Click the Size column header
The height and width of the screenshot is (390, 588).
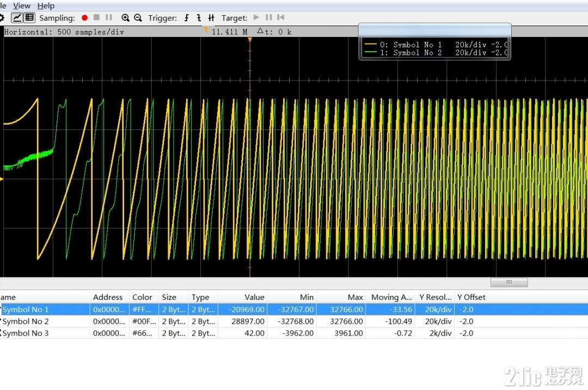tap(169, 297)
